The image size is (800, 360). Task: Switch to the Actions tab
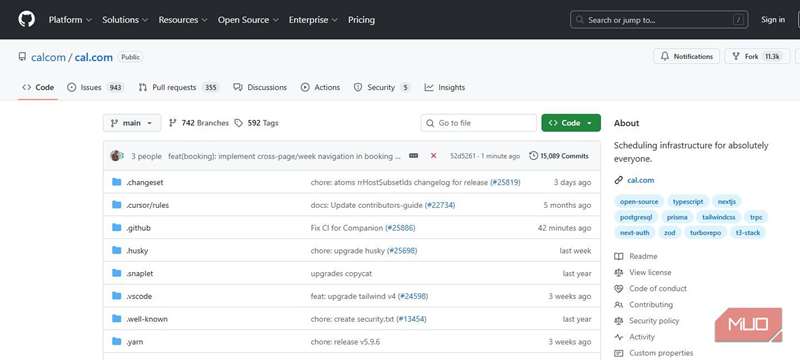pyautogui.click(x=320, y=87)
